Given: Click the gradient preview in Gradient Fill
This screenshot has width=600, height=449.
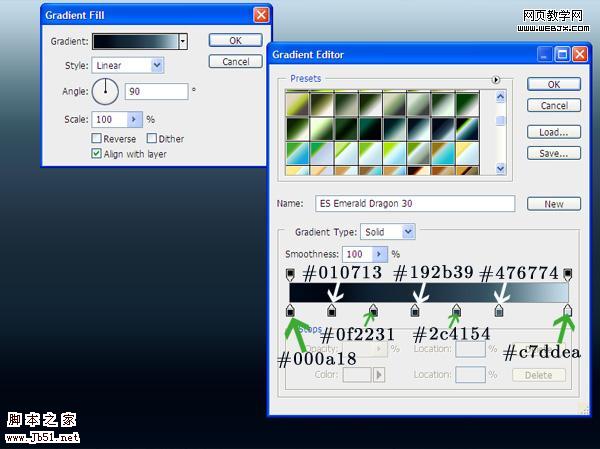Looking at the screenshot, I should 135,41.
